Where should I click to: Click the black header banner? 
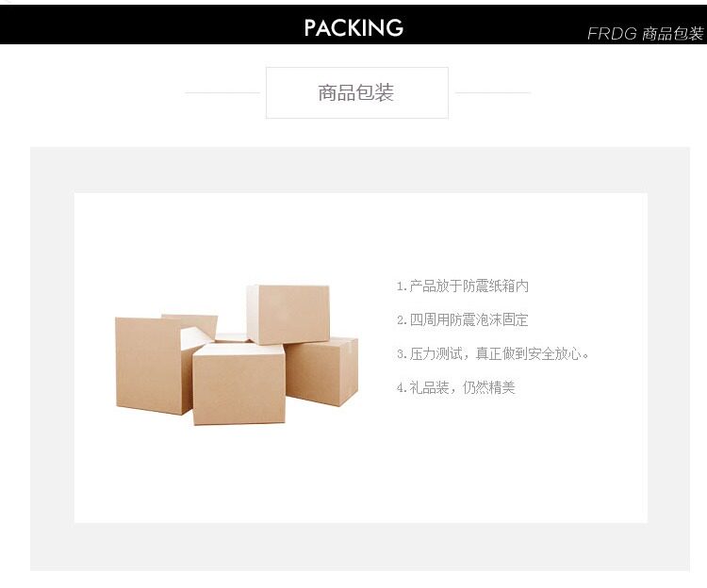pos(353,24)
